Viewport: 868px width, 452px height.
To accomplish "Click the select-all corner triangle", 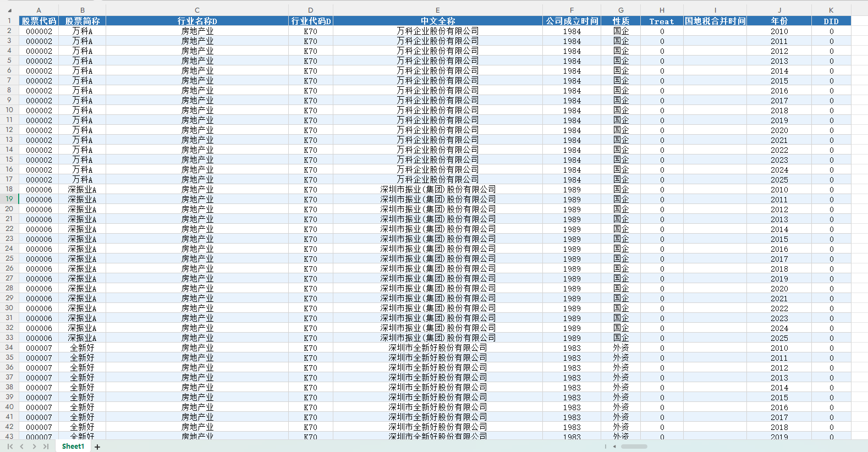I will (9, 10).
